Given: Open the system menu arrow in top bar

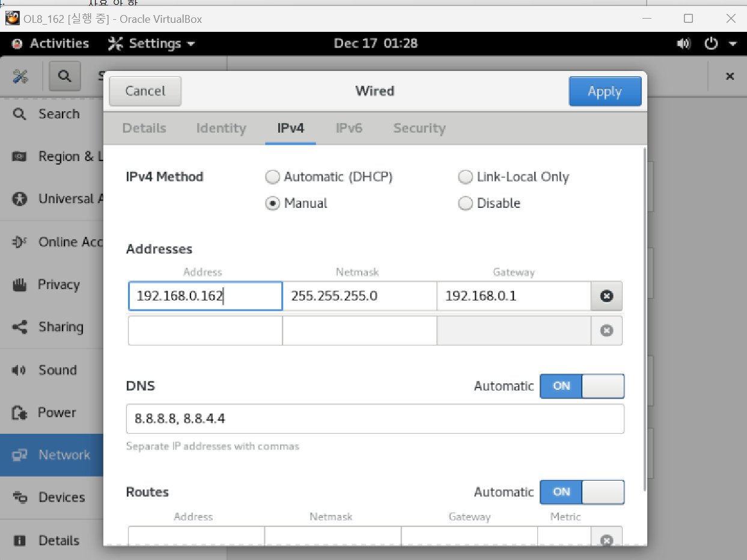Looking at the screenshot, I should point(733,44).
